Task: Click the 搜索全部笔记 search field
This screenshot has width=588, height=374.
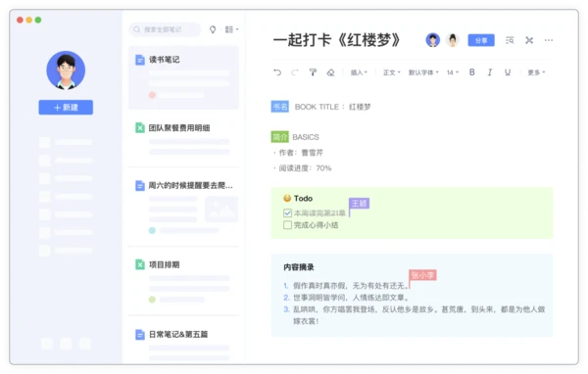Action: coord(165,29)
